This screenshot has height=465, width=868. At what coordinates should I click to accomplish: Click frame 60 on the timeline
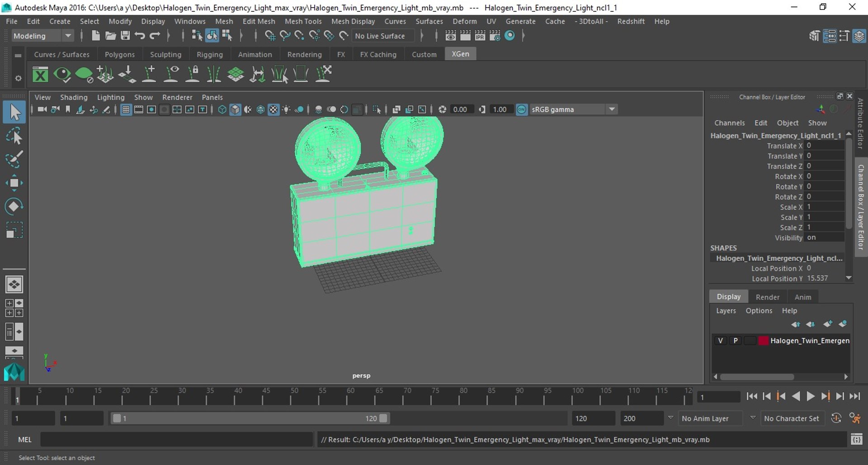click(347, 397)
